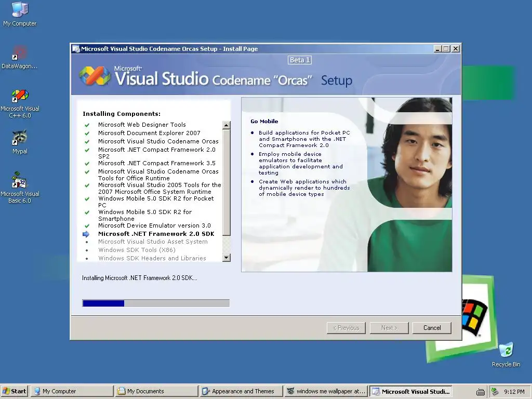
Task: Click the components list scrollbar thumb
Action: [x=227, y=182]
